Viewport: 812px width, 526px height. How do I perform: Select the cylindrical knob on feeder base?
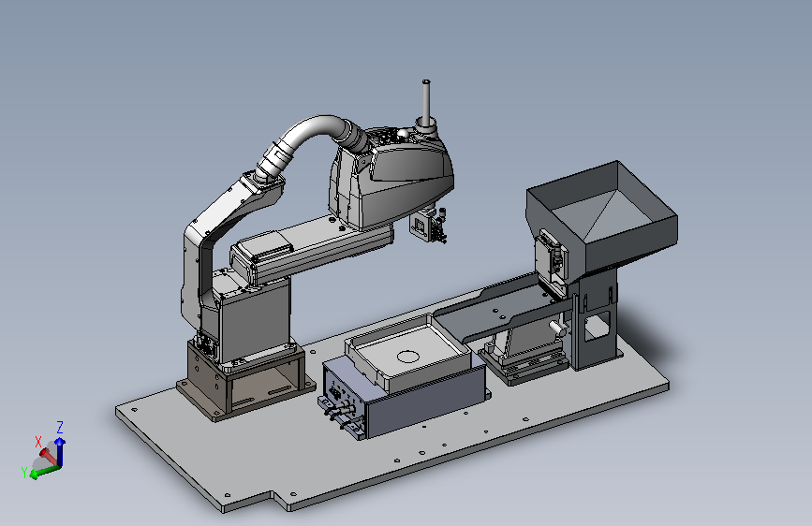pyautogui.click(x=557, y=327)
